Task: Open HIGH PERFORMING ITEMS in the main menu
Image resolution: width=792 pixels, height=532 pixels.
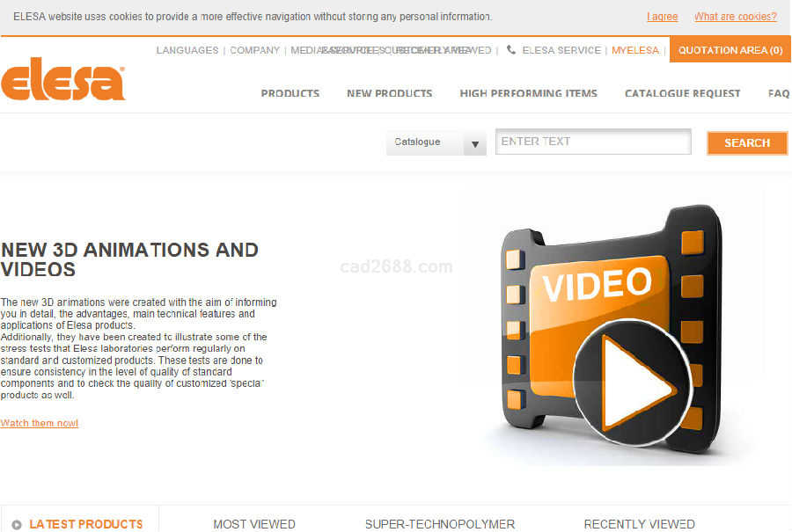Action: point(528,93)
